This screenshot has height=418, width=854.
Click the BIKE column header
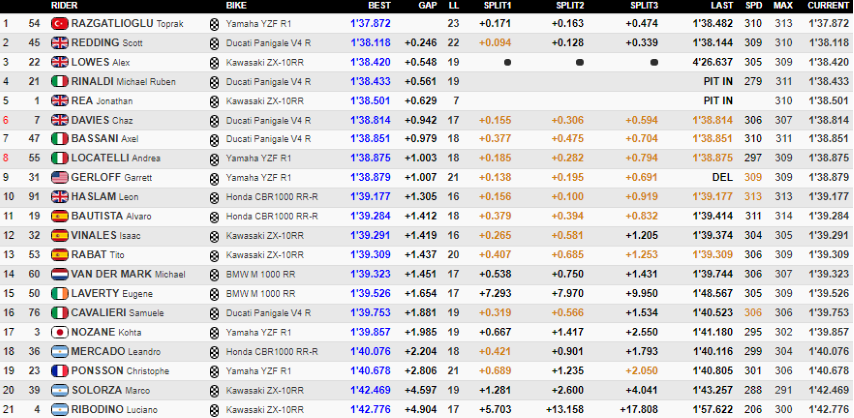(x=236, y=5)
